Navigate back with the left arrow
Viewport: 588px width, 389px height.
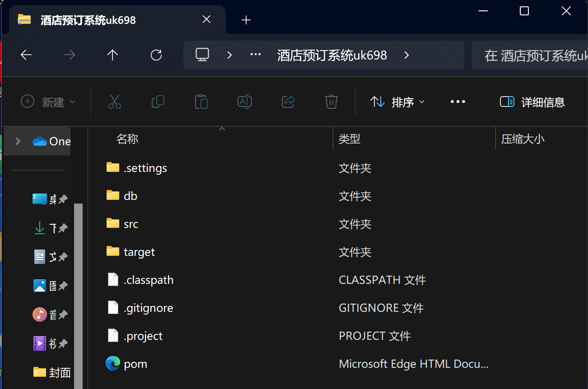26,55
